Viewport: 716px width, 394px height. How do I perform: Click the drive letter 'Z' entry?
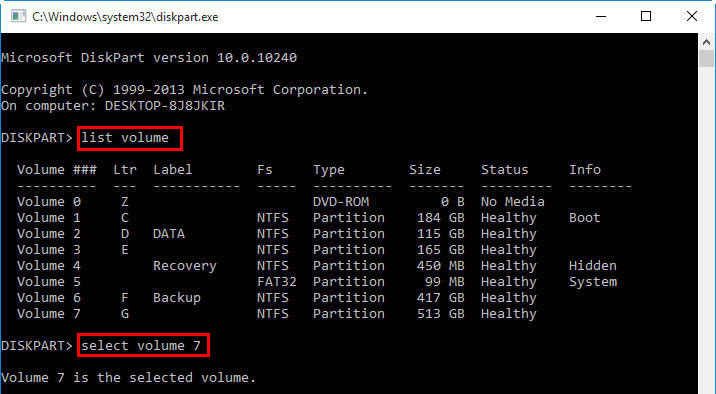click(x=125, y=202)
